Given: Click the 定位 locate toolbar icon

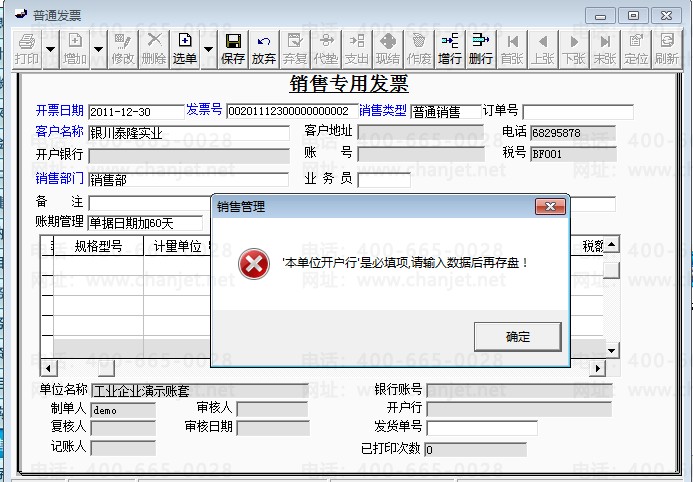Looking at the screenshot, I should (x=636, y=49).
